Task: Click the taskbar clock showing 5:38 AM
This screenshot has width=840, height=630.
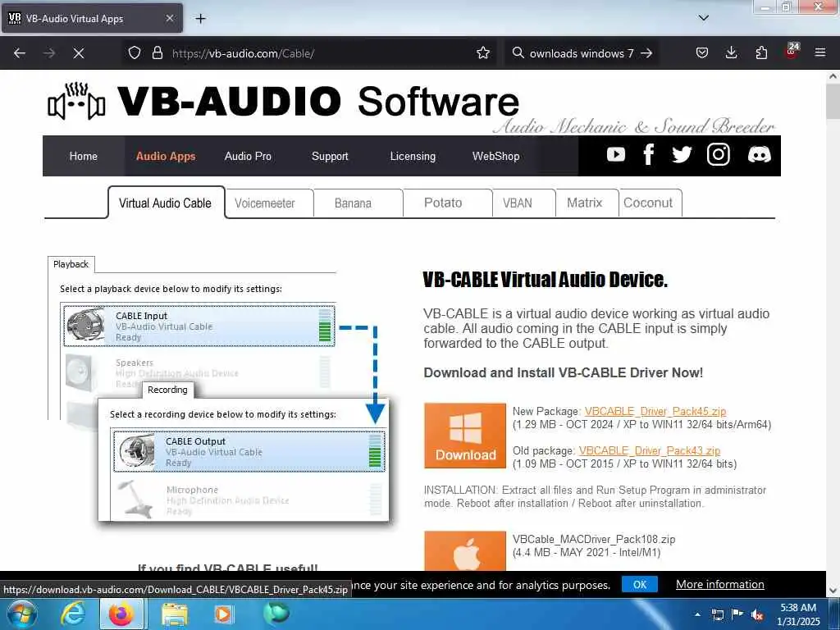Action: (x=798, y=614)
